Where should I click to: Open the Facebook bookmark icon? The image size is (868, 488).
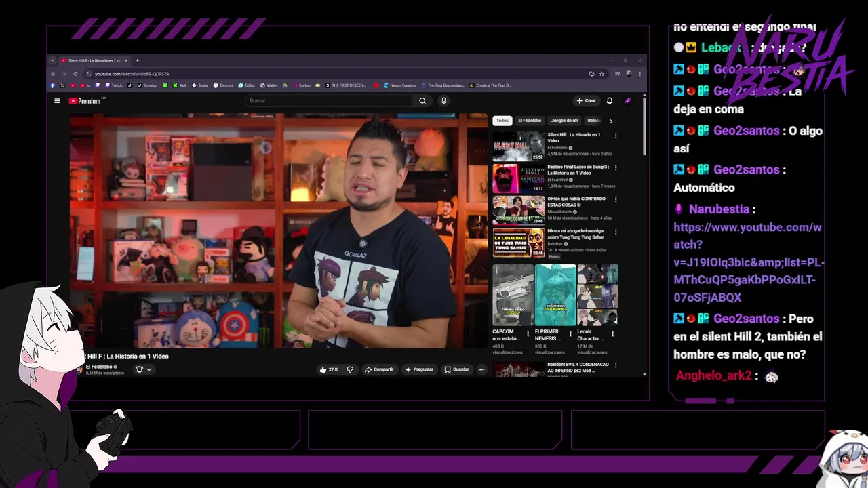52,85
